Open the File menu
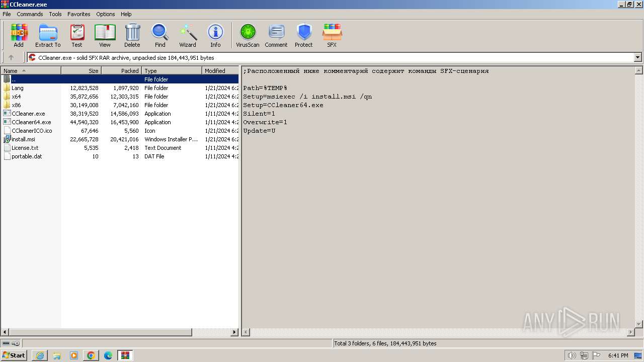 [7, 14]
